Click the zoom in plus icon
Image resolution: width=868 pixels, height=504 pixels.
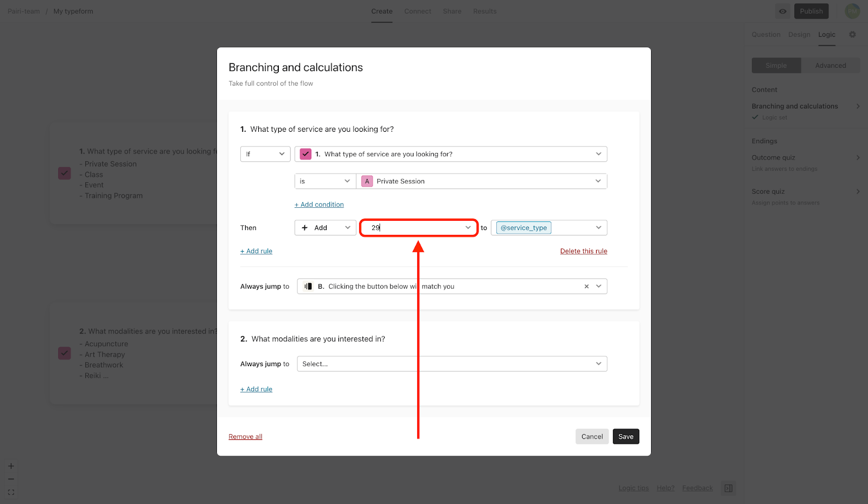[11, 466]
